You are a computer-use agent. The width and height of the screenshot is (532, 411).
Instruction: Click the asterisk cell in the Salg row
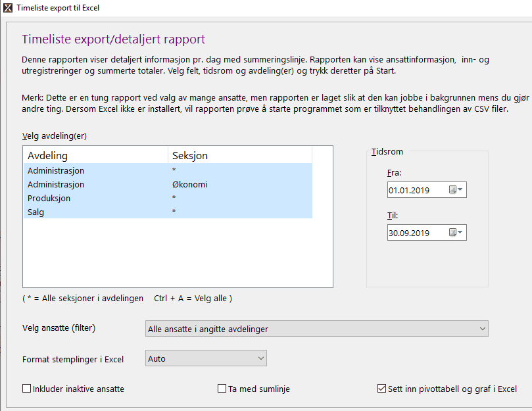174,212
